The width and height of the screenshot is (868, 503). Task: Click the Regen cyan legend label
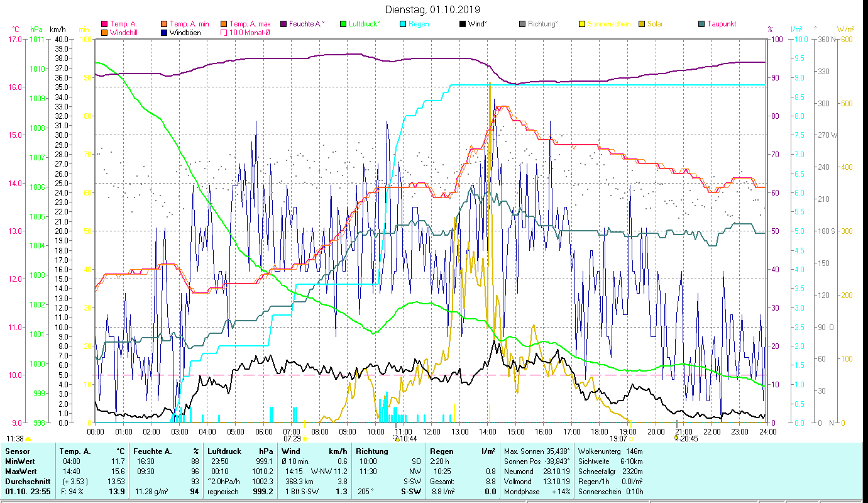click(x=419, y=24)
